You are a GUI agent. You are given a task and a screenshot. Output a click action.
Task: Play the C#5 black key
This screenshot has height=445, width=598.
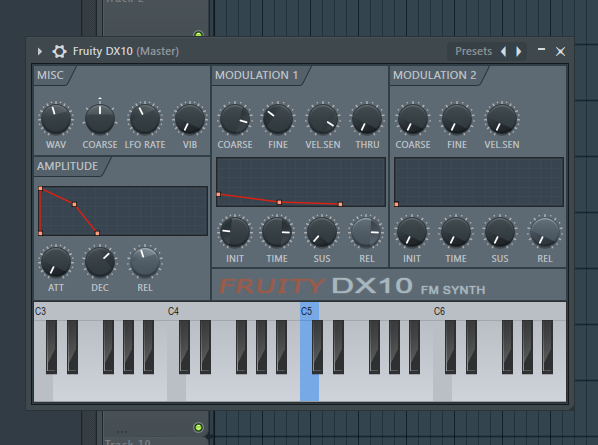pyautogui.click(x=317, y=346)
